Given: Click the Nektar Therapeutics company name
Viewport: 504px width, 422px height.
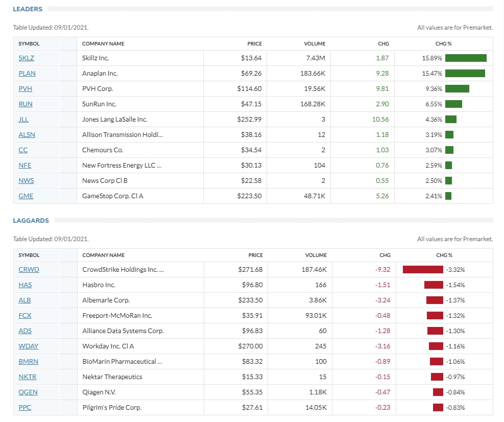Looking at the screenshot, I should coord(112,377).
